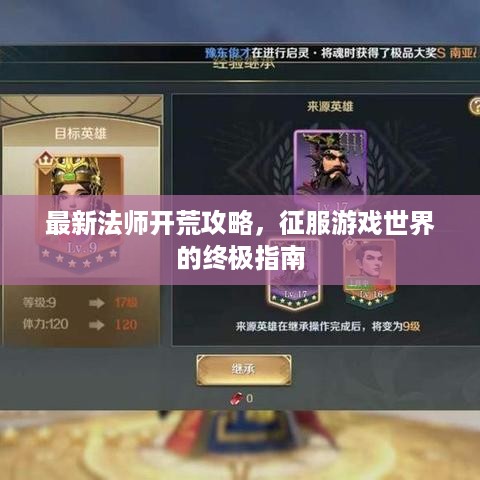Click the 目标英雄 panel header

[80, 134]
